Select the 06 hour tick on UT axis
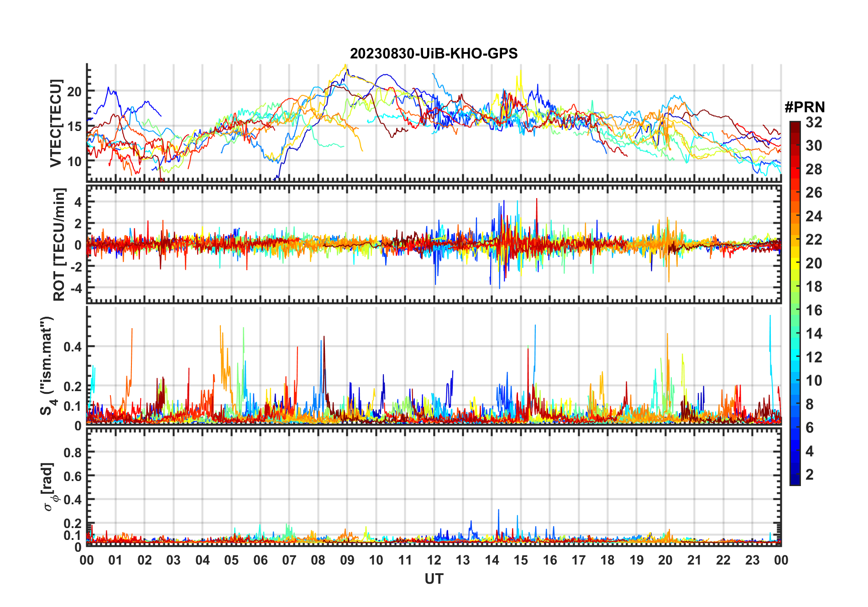The width and height of the screenshot is (868, 607). pos(260,560)
